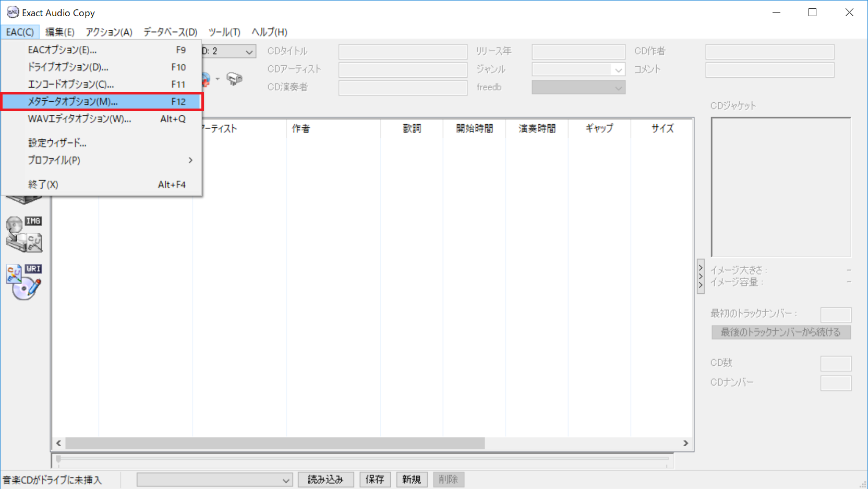Click status text 音楽CDがドライブに未挿入
Image resolution: width=868 pixels, height=489 pixels.
(x=52, y=480)
